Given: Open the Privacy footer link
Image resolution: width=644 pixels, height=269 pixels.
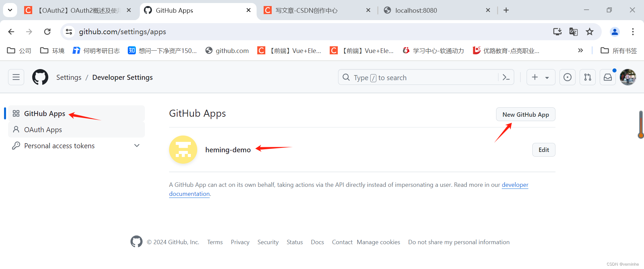Looking at the screenshot, I should [x=240, y=242].
